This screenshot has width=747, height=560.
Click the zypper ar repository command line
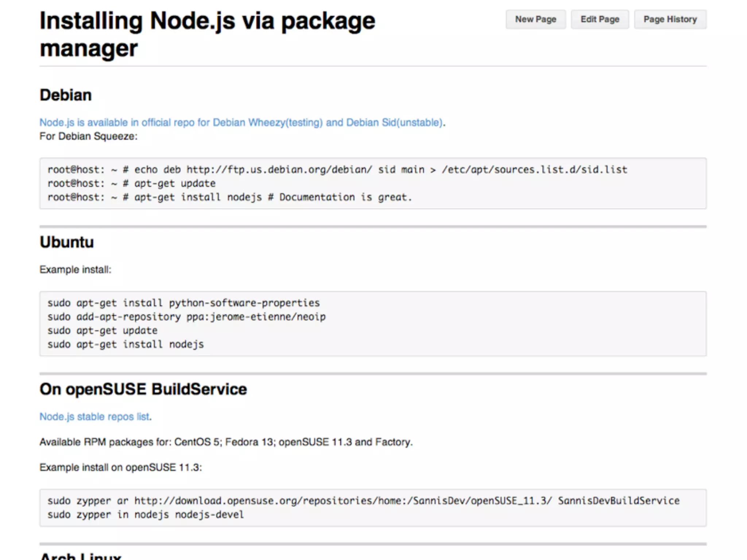pos(363,501)
